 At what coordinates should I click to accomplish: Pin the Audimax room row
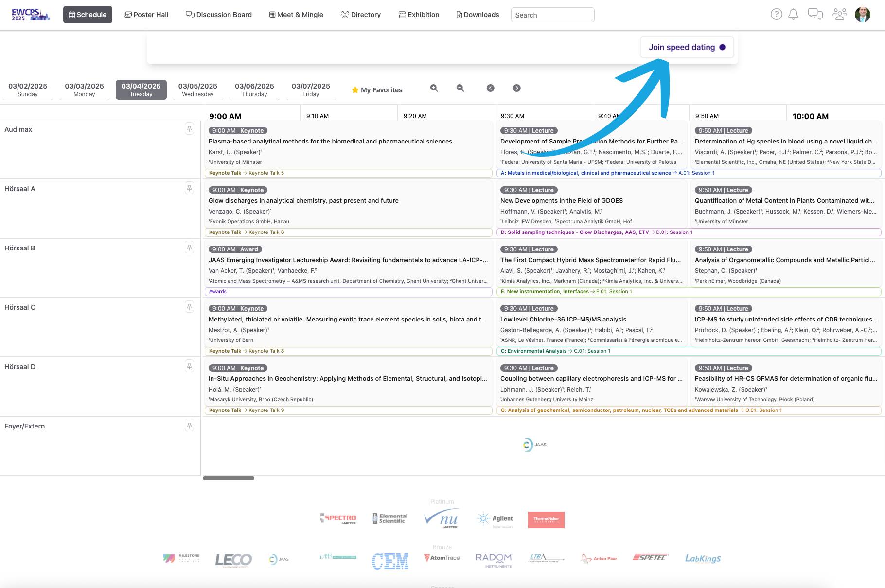[189, 129]
